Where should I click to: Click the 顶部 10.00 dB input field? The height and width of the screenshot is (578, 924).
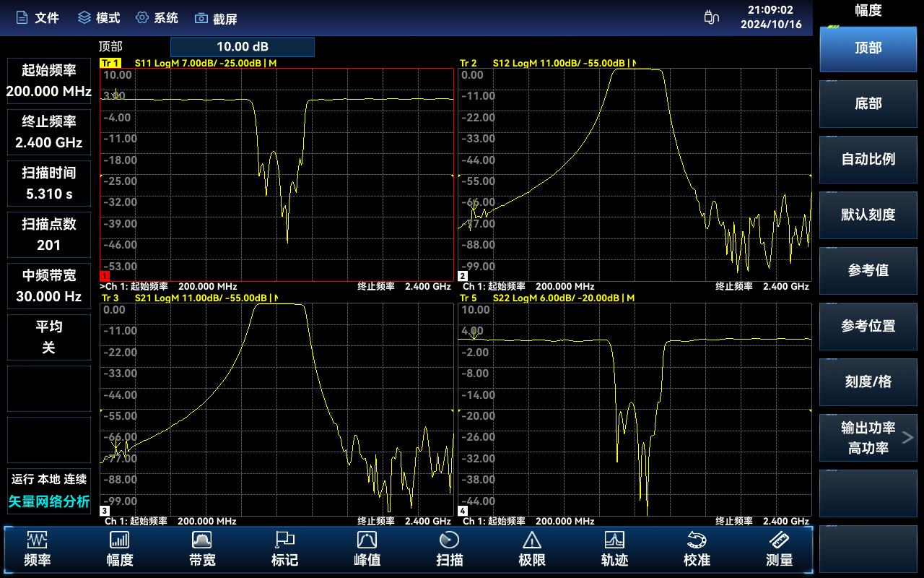(243, 47)
